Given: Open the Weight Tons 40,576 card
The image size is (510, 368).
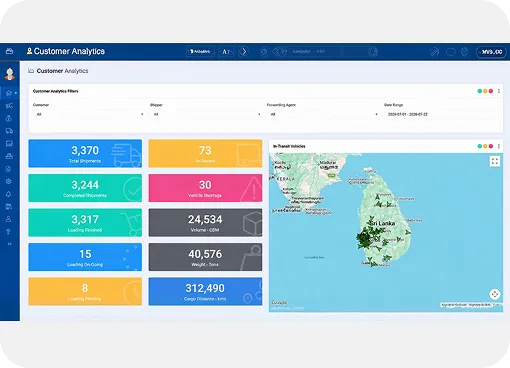Looking at the screenshot, I should coord(205,257).
